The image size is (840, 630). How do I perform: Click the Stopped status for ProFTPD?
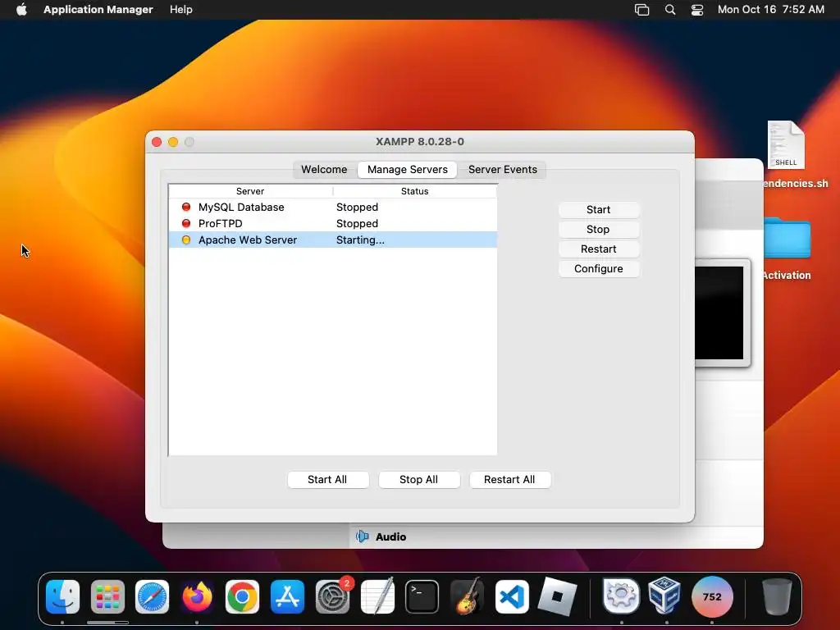click(357, 223)
